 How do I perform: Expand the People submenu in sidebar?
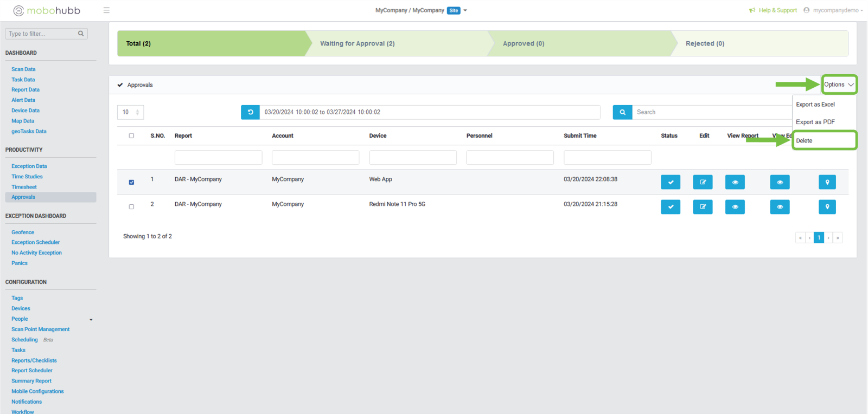coord(91,320)
